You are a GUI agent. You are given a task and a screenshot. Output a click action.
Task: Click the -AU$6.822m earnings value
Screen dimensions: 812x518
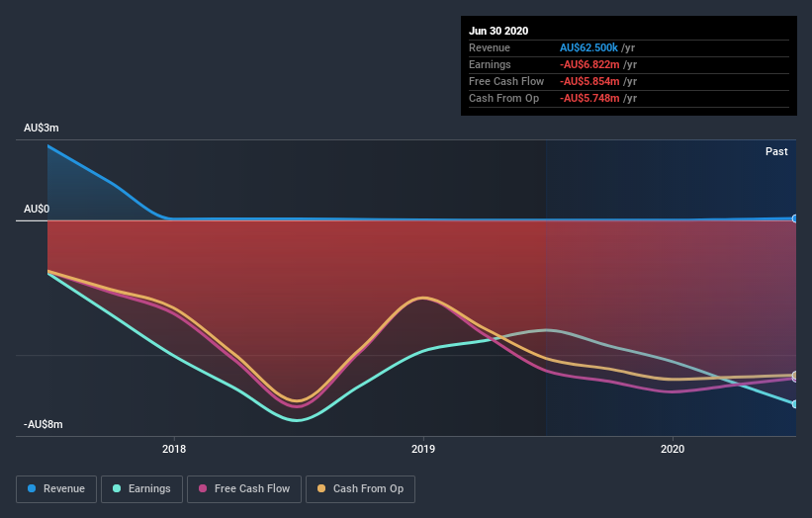pos(589,64)
